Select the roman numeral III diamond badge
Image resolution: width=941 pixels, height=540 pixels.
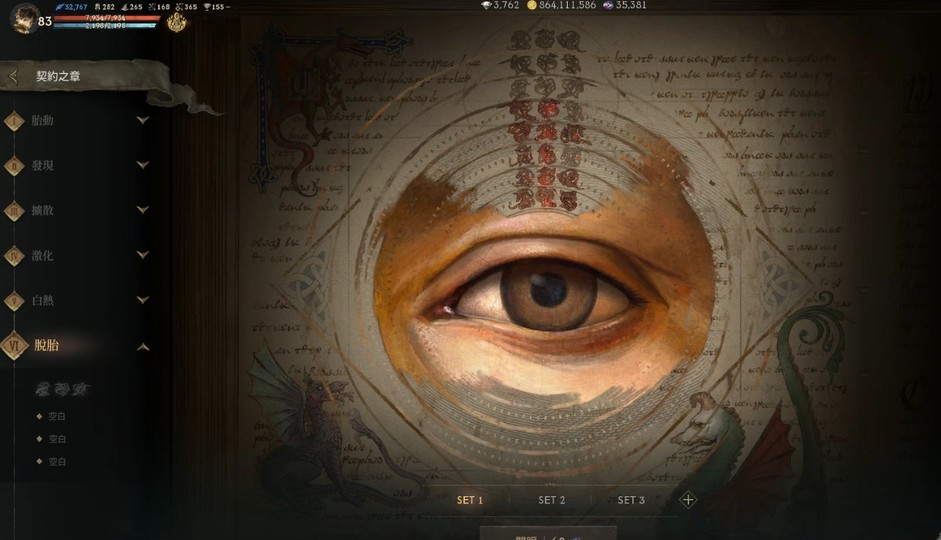(14, 211)
